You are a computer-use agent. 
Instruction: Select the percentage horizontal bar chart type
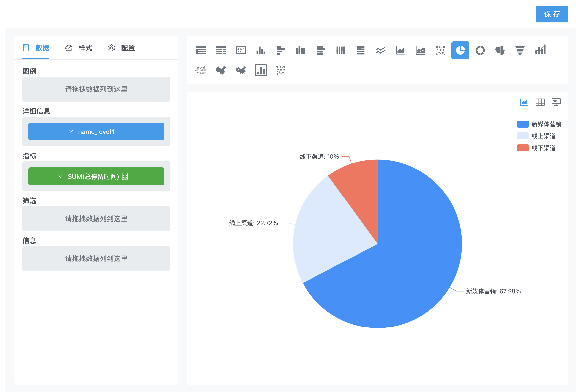[360, 50]
